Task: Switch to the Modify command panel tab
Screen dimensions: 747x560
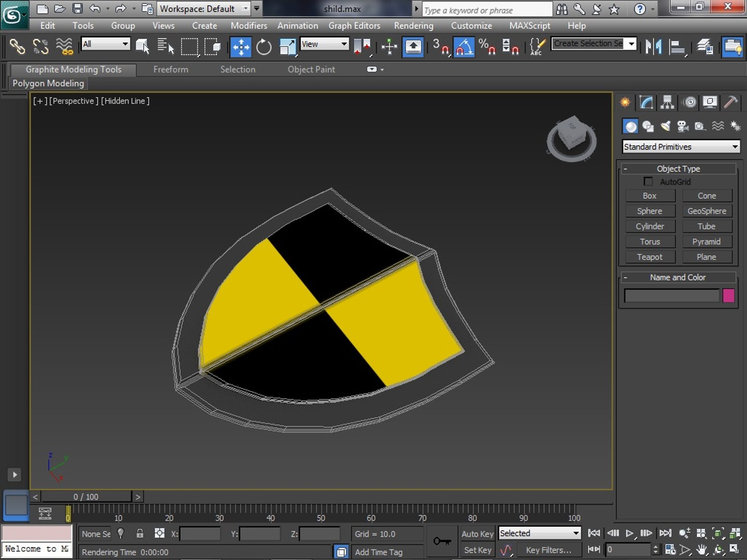Action: tap(646, 102)
